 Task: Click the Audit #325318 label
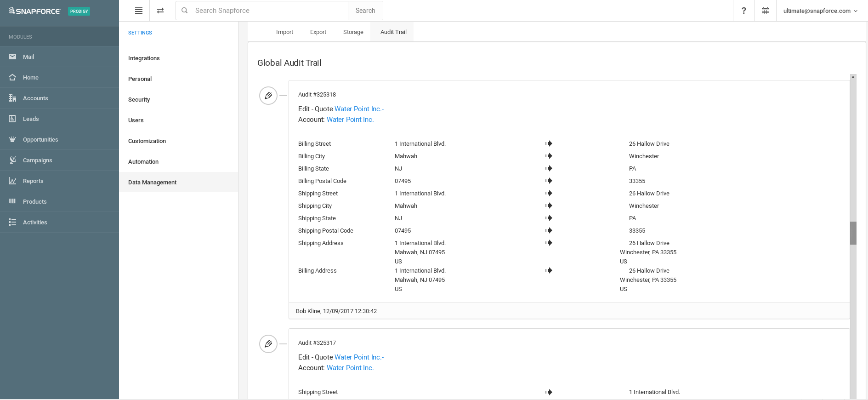(x=317, y=94)
